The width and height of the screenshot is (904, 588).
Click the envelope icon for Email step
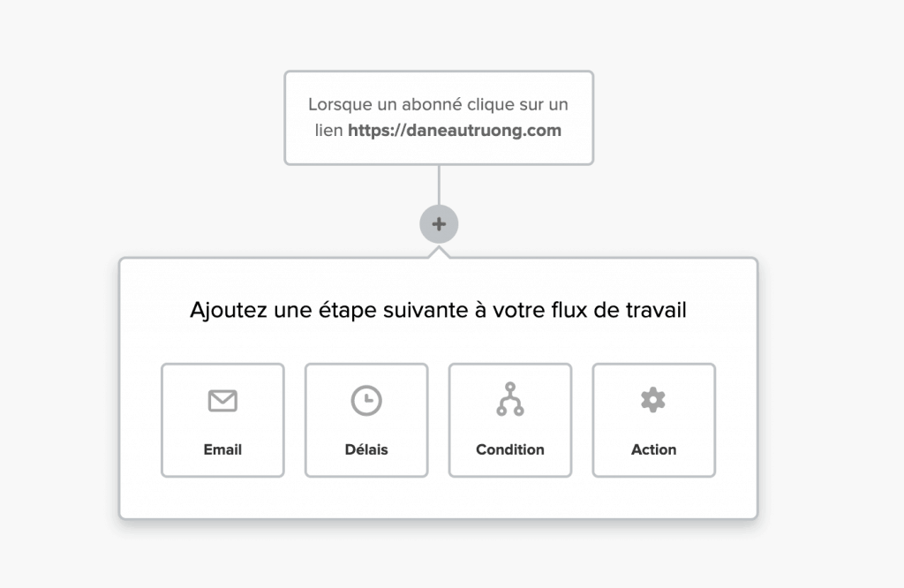click(222, 401)
